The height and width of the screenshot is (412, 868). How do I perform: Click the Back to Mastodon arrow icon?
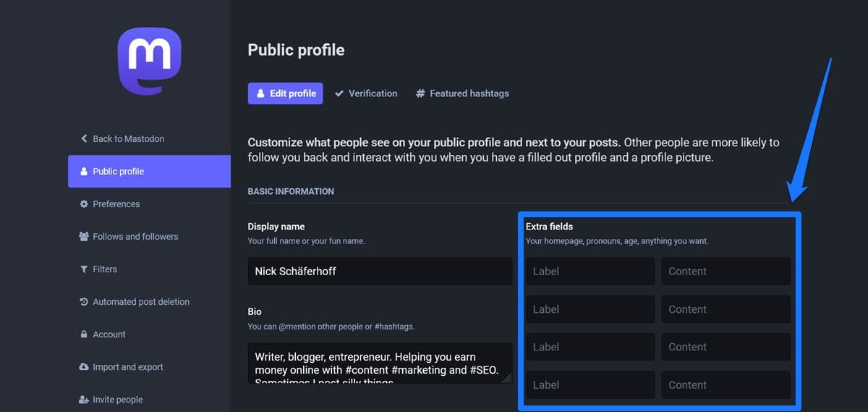coord(84,138)
